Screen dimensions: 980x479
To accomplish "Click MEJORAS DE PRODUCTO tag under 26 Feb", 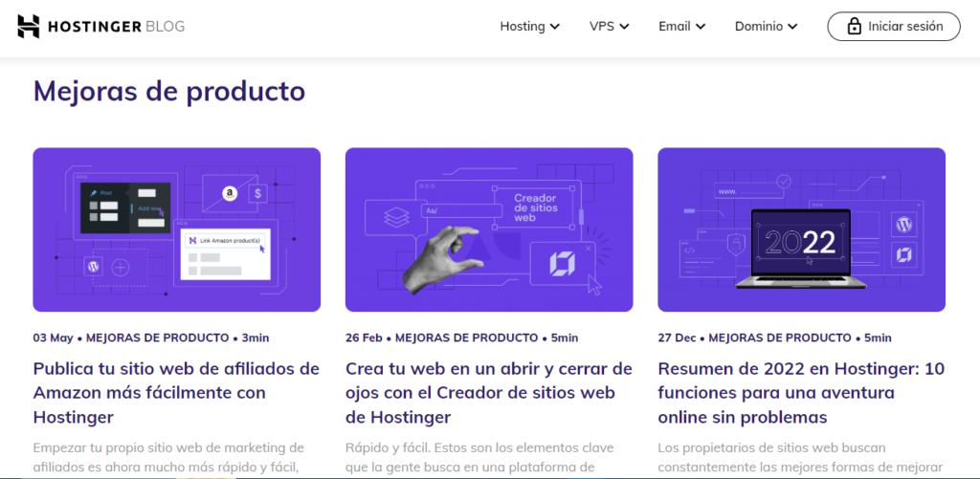I will pos(466,337).
